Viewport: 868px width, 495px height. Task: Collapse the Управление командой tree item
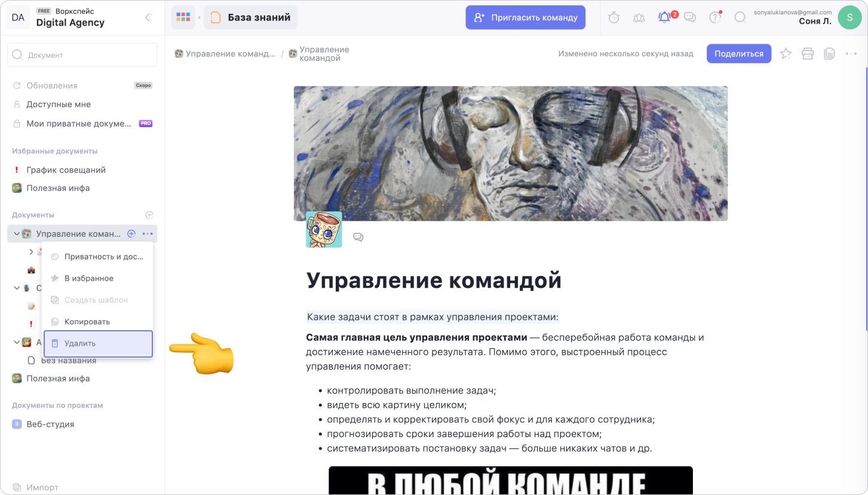click(17, 234)
